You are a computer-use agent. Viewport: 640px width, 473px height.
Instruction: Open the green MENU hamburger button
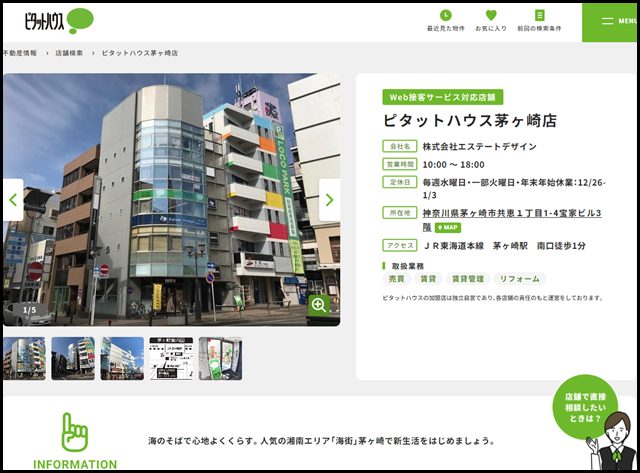(611, 22)
